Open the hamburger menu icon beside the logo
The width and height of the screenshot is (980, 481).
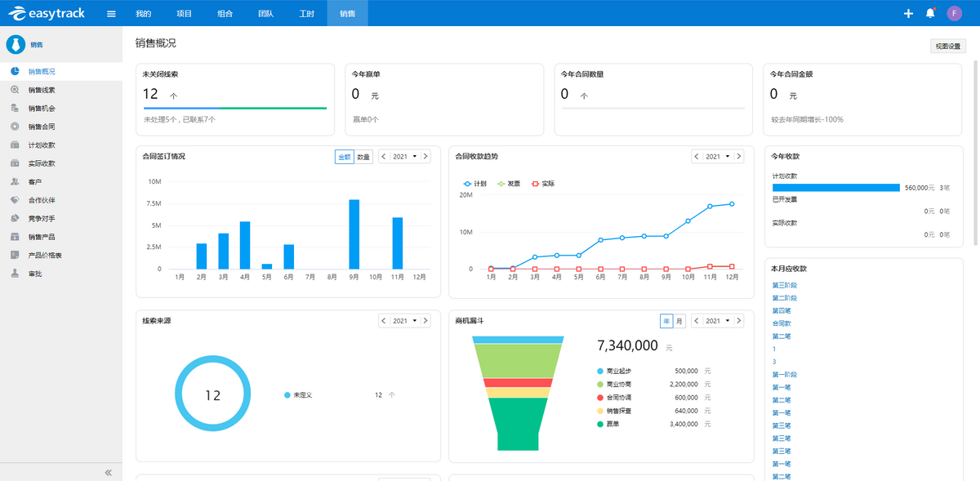click(111, 13)
